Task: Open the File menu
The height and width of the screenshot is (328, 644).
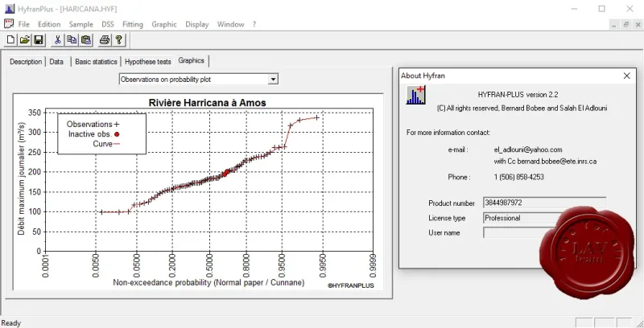Action: point(24,24)
